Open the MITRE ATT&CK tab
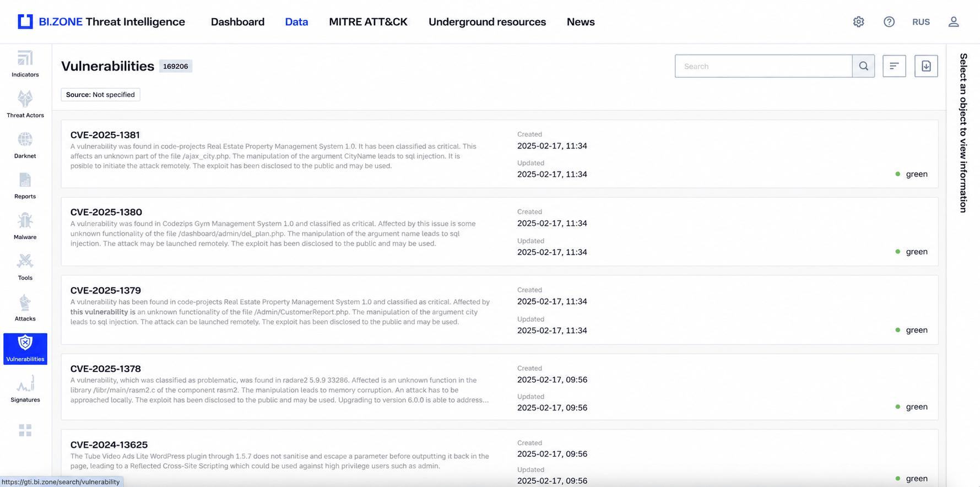 coord(368,21)
